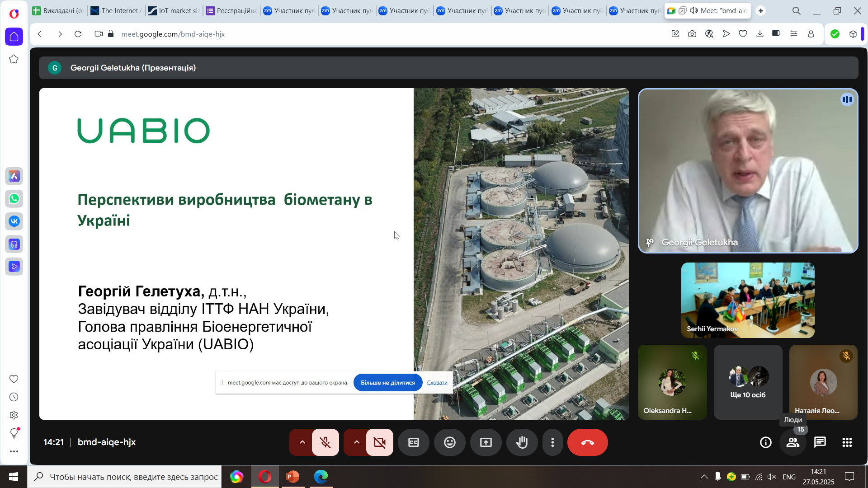This screenshot has height=488, width=868.
Task: Switch to the IoT market browser tab
Action: [x=174, y=10]
